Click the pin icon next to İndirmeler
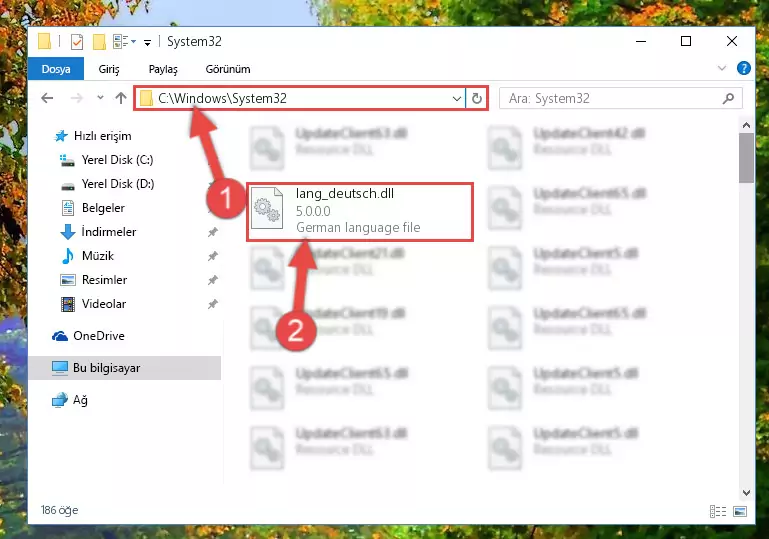The height and width of the screenshot is (539, 769). (x=212, y=232)
